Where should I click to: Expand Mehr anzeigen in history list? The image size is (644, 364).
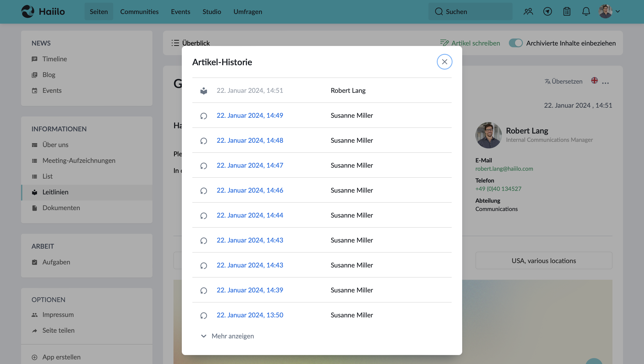point(227,336)
